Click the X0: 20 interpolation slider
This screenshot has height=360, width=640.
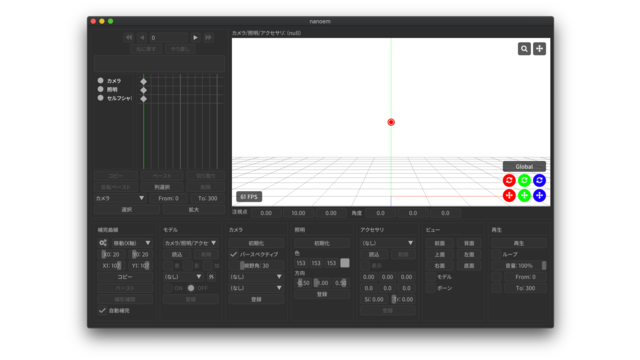coord(111,254)
